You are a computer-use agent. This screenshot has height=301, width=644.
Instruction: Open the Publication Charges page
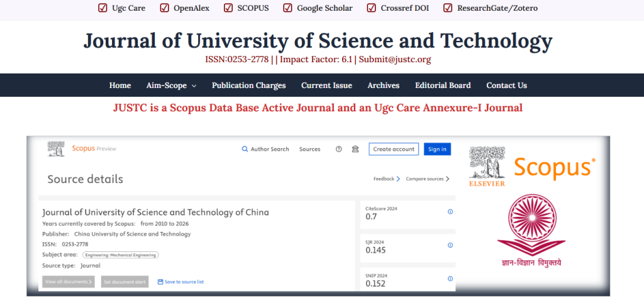(249, 85)
